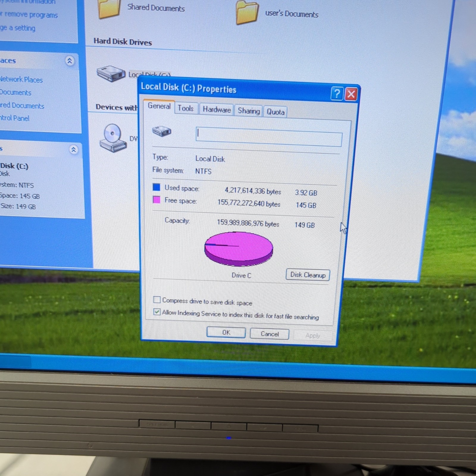
Task: Click the 149 GB capacity size in dialog
Action: [x=305, y=225]
